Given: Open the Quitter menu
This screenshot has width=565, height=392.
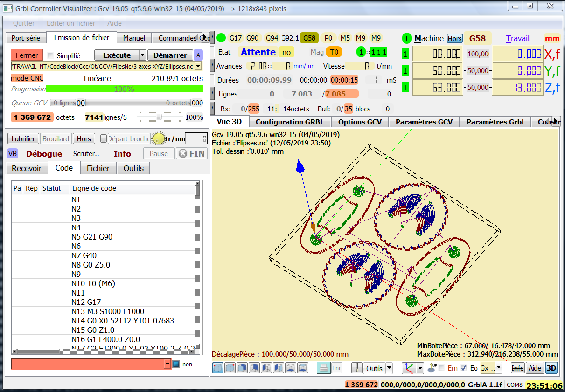Looking at the screenshot, I should 24,23.
